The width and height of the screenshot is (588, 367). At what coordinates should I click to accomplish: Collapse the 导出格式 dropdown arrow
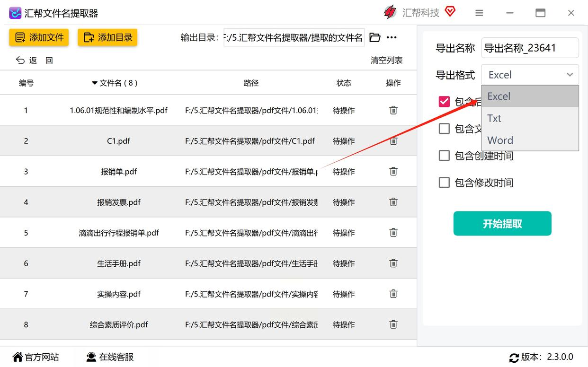[x=570, y=75]
